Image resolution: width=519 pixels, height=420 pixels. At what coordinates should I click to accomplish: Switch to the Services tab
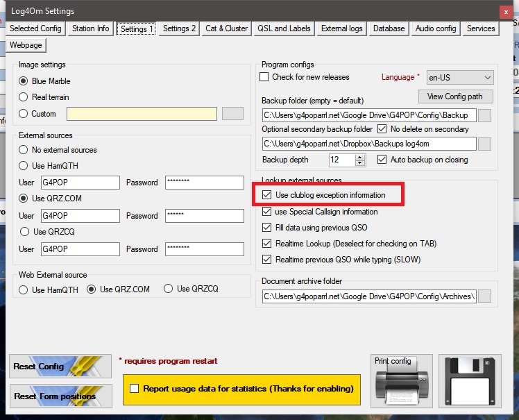click(481, 28)
